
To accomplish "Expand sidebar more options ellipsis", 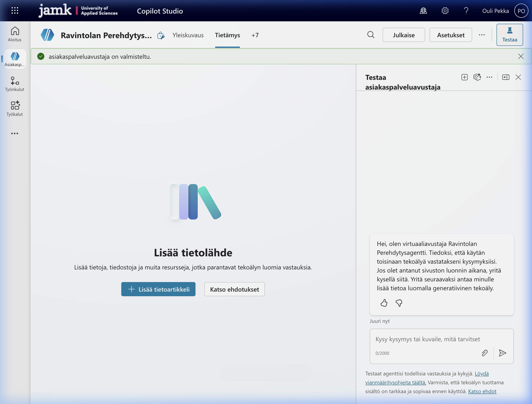I will point(14,133).
